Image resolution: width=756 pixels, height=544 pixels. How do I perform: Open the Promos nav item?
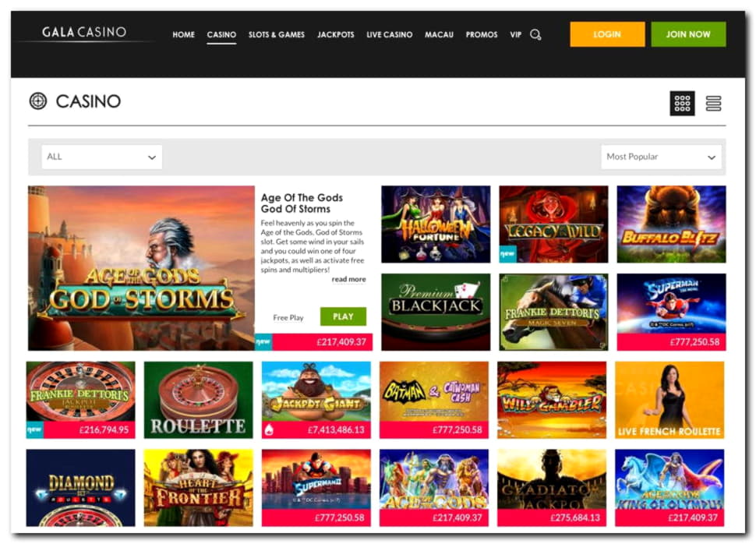pos(482,35)
